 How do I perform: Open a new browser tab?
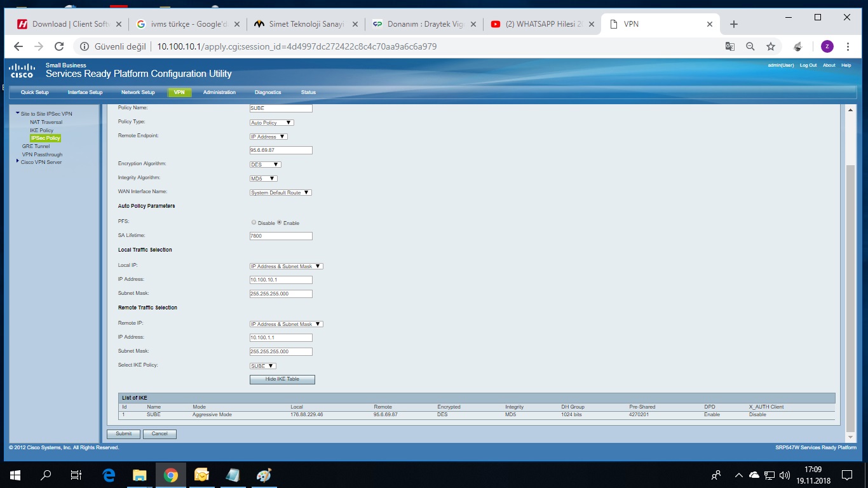tap(734, 24)
